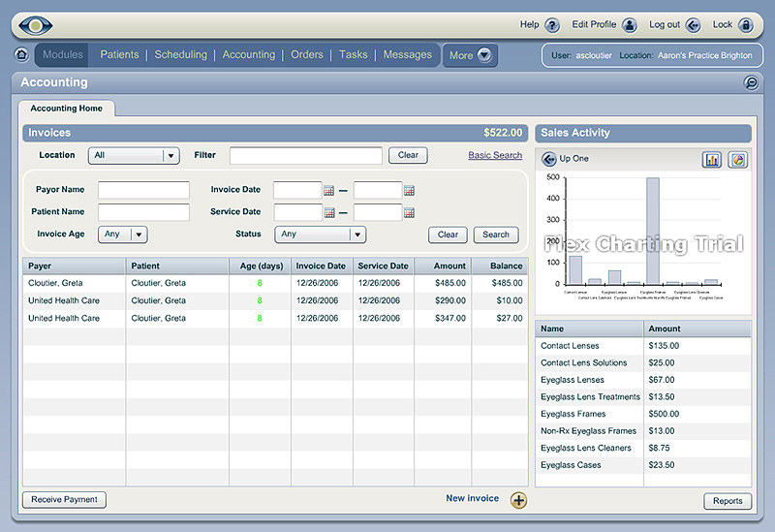This screenshot has width=775, height=532.
Task: Click the Service Date end field
Action: 378,212
